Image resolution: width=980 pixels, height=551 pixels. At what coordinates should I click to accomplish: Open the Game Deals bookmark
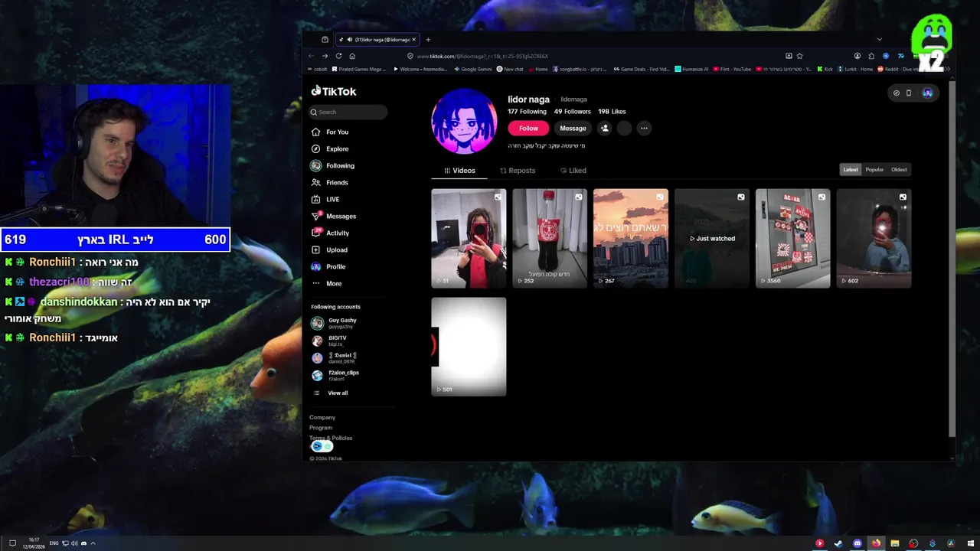point(641,69)
